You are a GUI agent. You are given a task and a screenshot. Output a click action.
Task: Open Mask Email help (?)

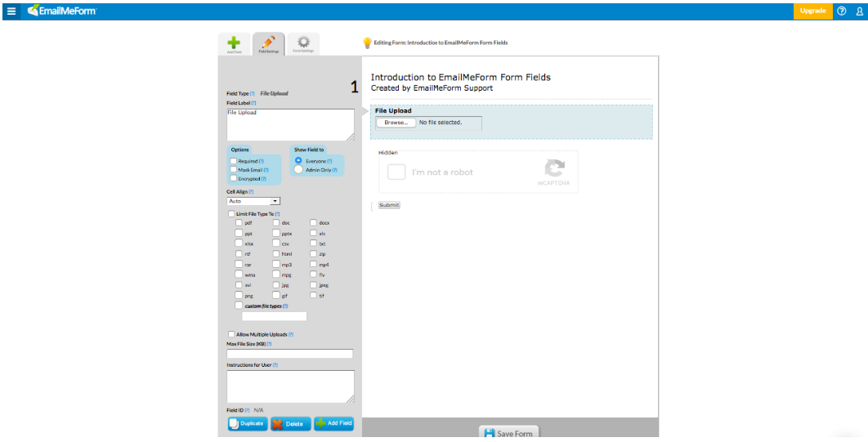(x=266, y=170)
